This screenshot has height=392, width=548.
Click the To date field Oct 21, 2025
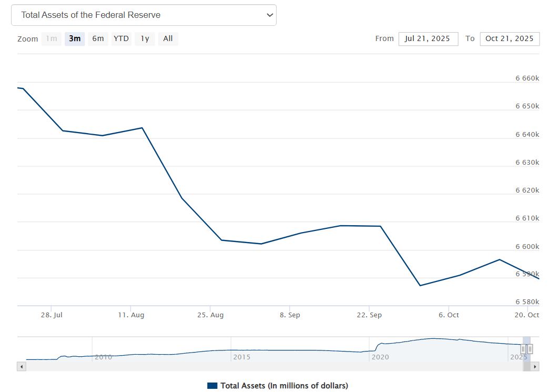(x=509, y=38)
